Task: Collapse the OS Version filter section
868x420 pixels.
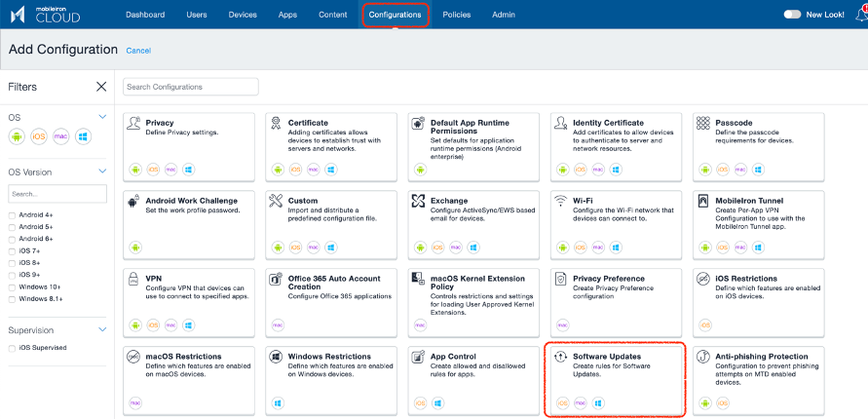Action: [102, 172]
